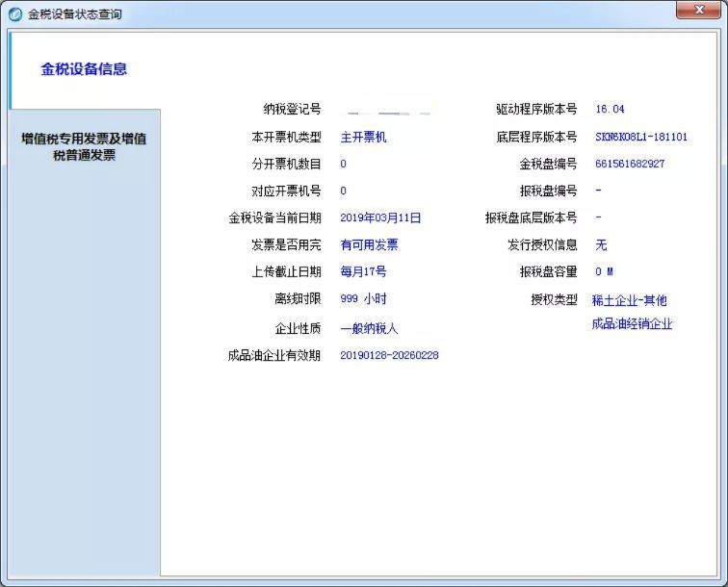The image size is (728, 587).
Task: Click the 有可用发票 status text
Action: (369, 245)
